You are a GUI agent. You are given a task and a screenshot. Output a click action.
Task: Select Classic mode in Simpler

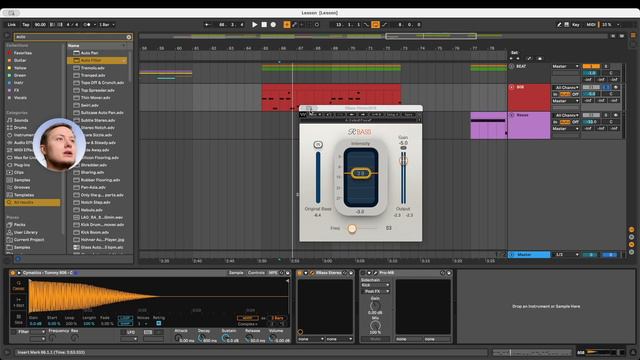point(18,285)
